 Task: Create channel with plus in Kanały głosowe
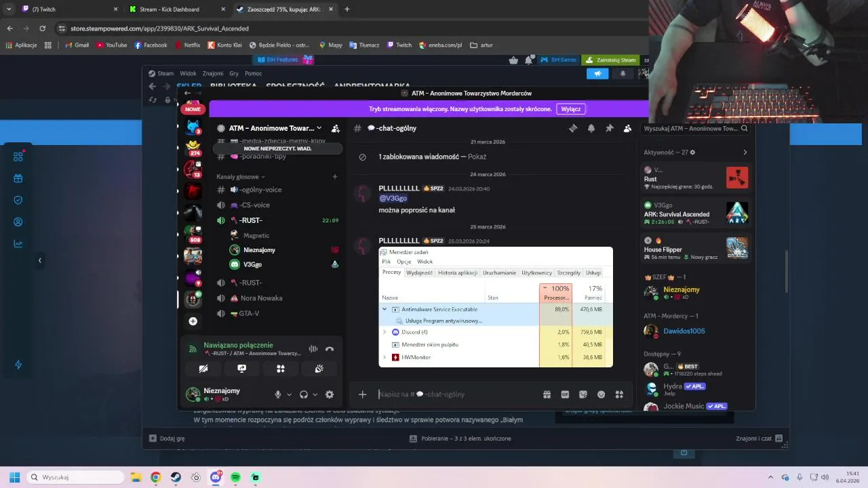tap(334, 177)
